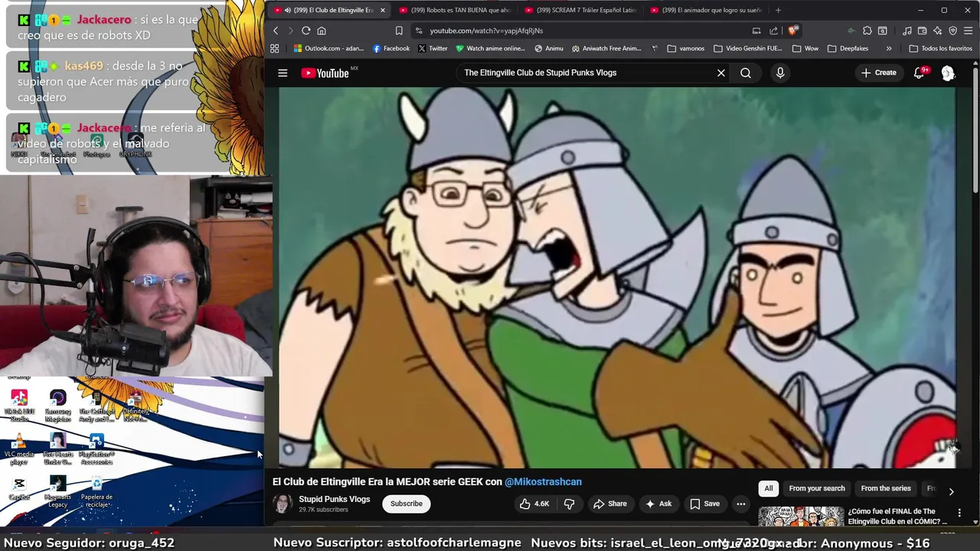Run search with the magnifier button
980x551 pixels.
(x=746, y=73)
